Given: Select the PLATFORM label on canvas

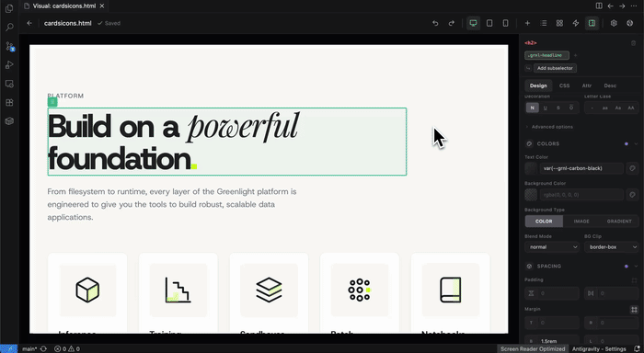Looking at the screenshot, I should pyautogui.click(x=65, y=96).
